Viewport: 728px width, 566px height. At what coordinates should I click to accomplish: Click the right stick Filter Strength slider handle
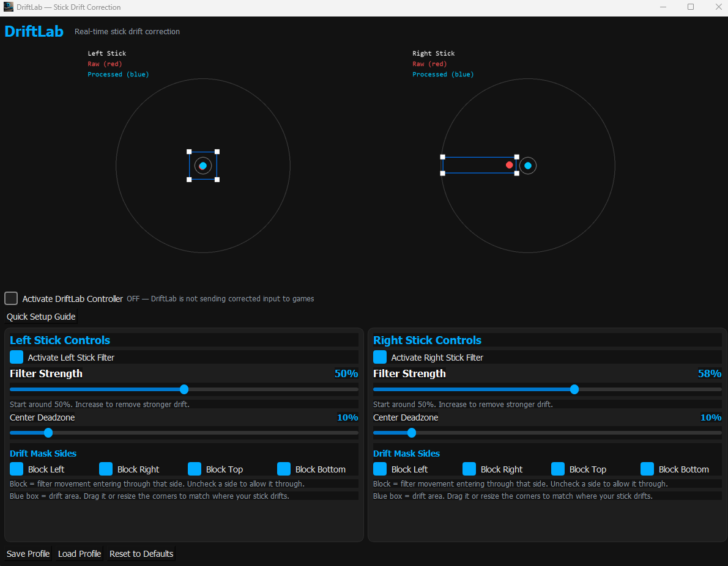(574, 389)
